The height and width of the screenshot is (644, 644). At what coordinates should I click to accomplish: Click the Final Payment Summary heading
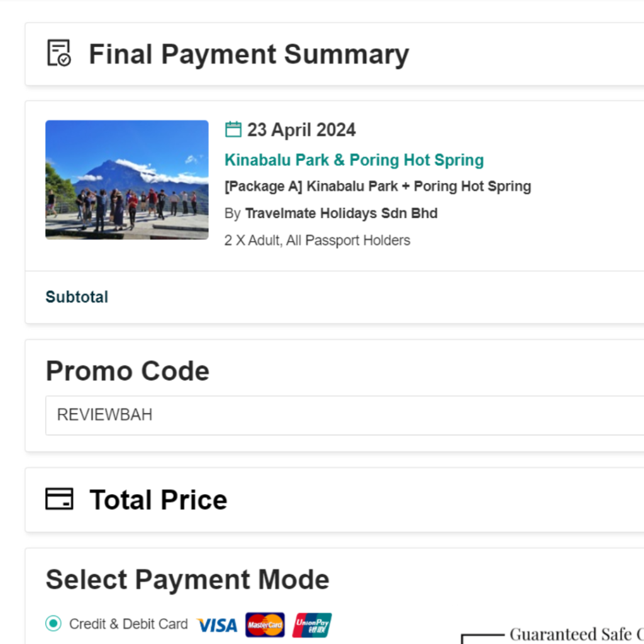coord(249,54)
